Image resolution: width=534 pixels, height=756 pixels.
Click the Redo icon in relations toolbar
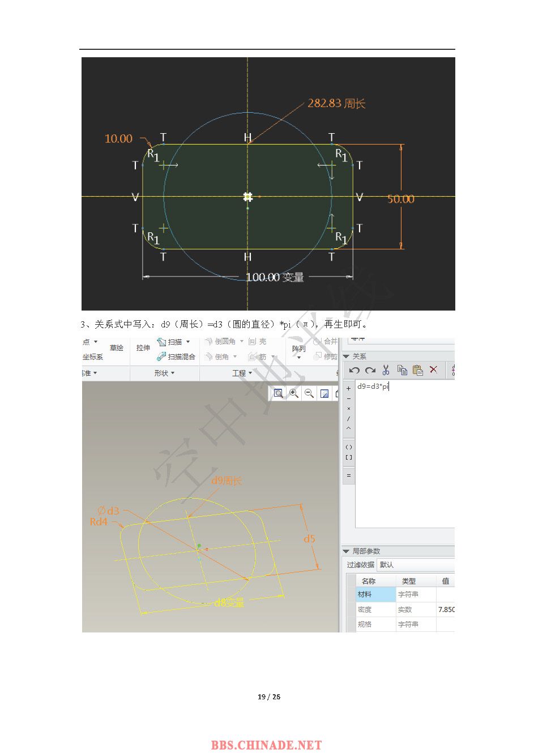tap(370, 370)
